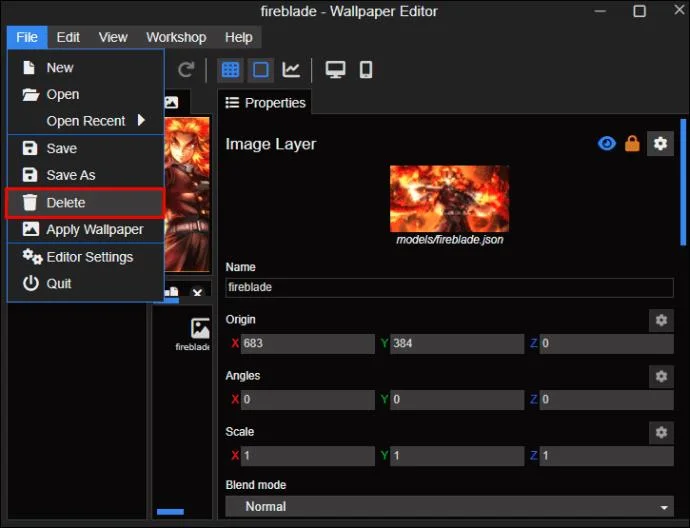Click the fireblade.json preview thumbnail
This screenshot has width=690, height=528.
tap(449, 198)
